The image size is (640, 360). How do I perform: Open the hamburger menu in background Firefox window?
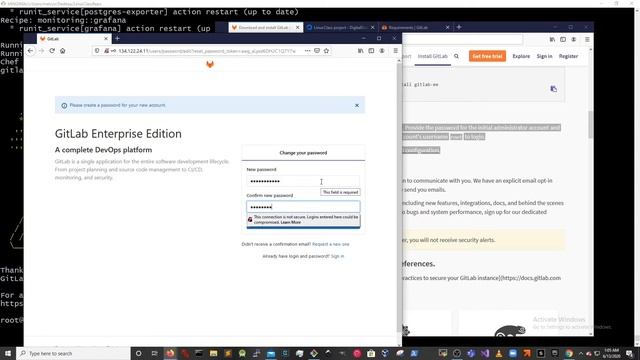(587, 40)
